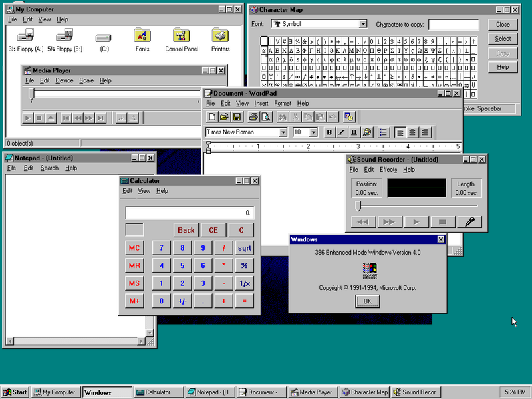Open the Symbol font dropdown in Character Map
This screenshot has width=532, height=399.
[x=363, y=24]
